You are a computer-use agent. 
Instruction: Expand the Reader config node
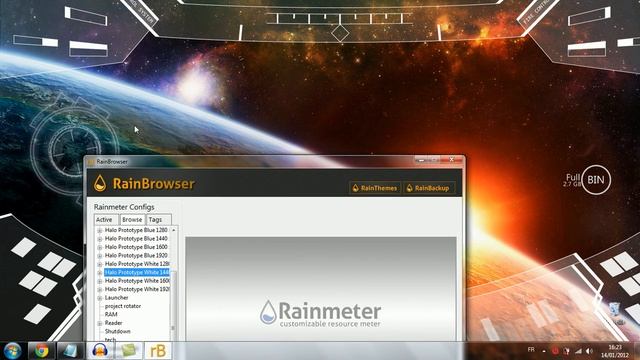click(100, 323)
